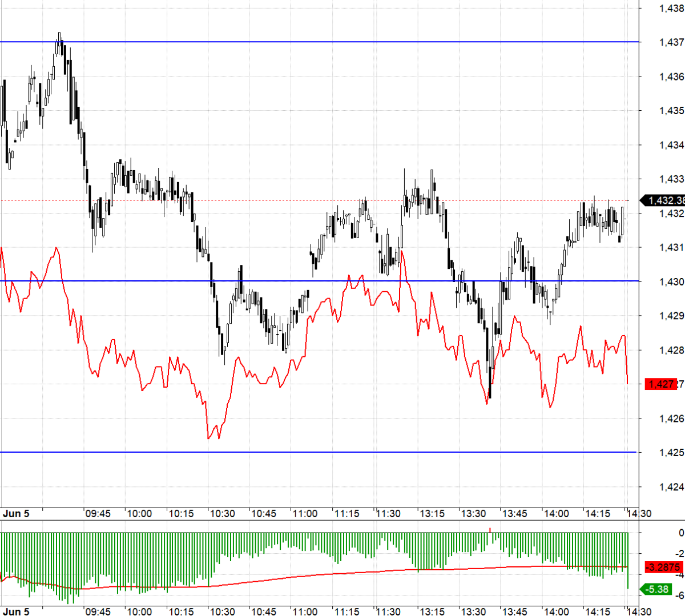Click the Jun 5 date under the indicator panel
This screenshot has width=685, height=616.
point(16,611)
